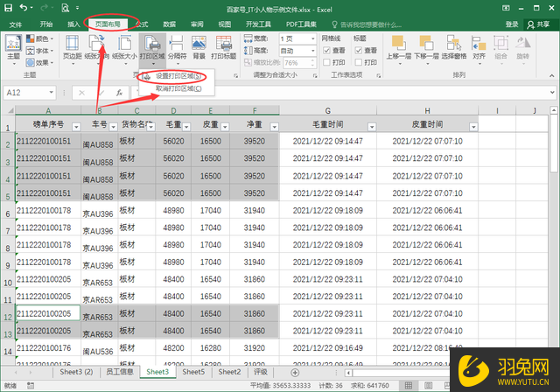Open filter dropdown for 毛重时间 column
Image resolution: width=560 pixels, height=392 pixels.
click(372, 127)
